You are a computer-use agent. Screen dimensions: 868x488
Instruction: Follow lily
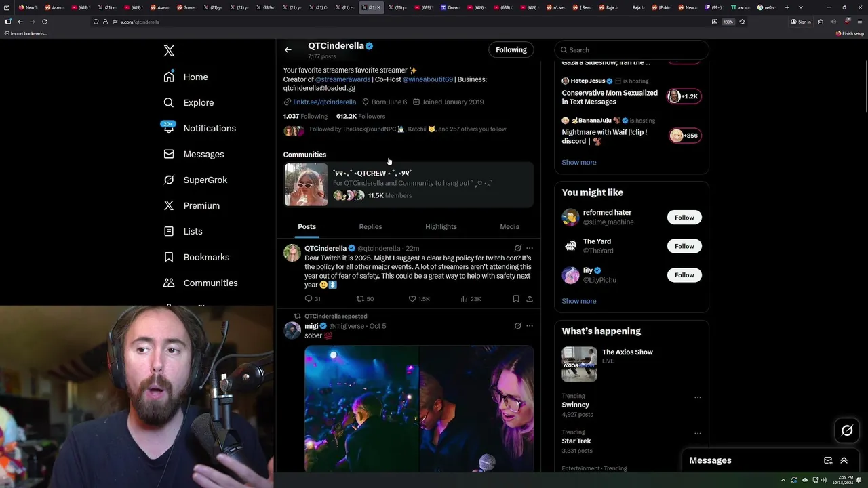pyautogui.click(x=684, y=275)
